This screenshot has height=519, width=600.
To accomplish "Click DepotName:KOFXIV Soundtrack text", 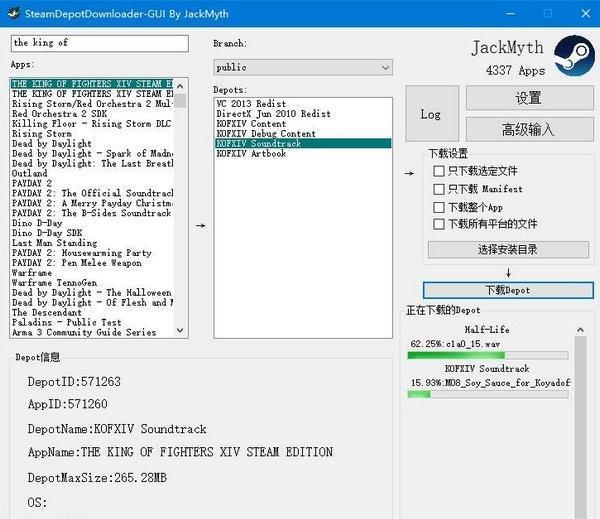I will click(x=117, y=429).
